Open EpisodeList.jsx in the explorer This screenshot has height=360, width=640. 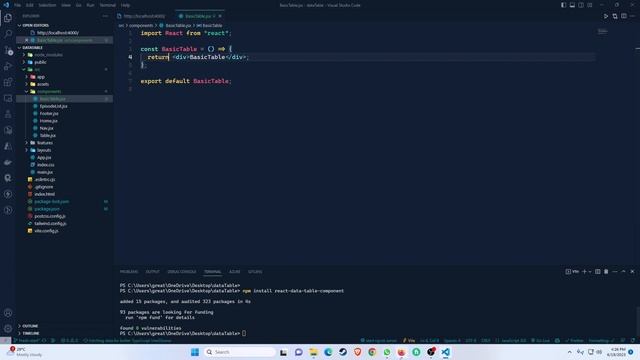tap(53, 106)
